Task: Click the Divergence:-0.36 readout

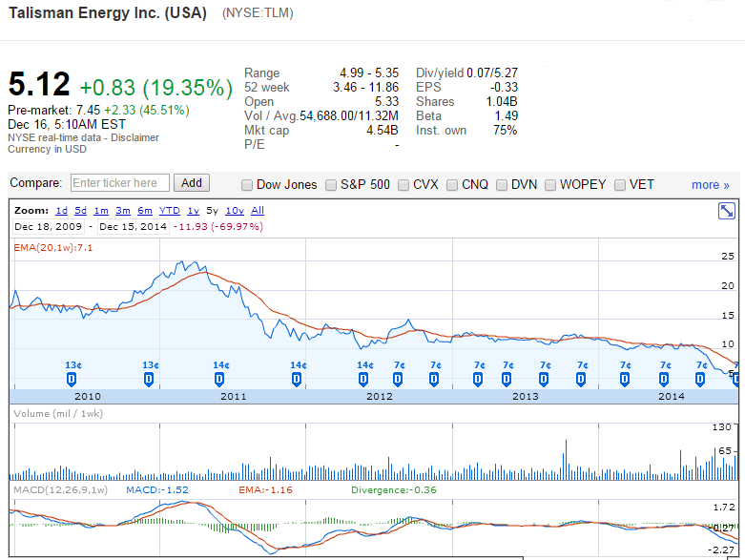Action: point(393,489)
